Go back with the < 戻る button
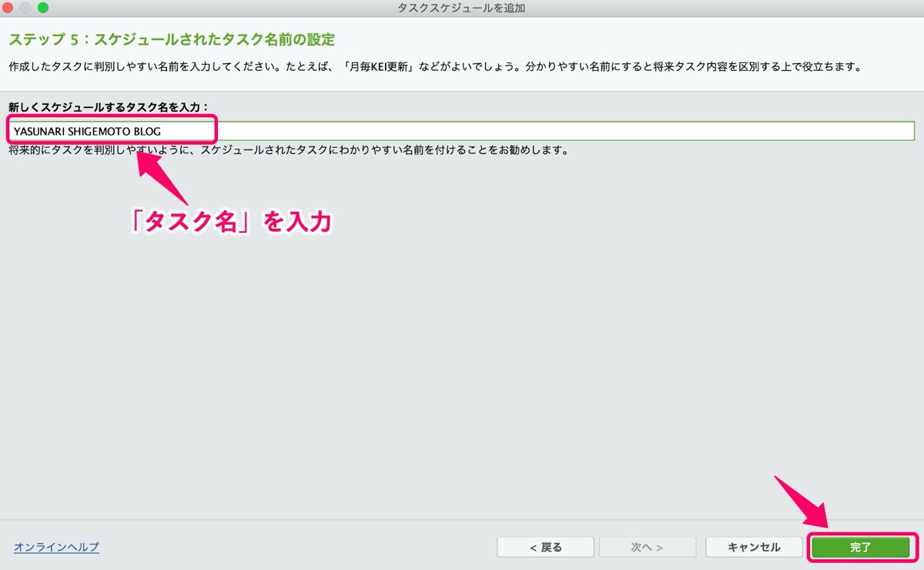 click(545, 547)
